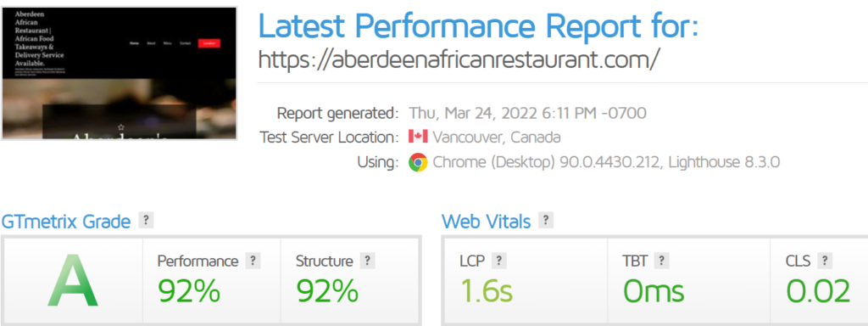Click the help icon next to LCP
The image size is (868, 326).
[498, 261]
